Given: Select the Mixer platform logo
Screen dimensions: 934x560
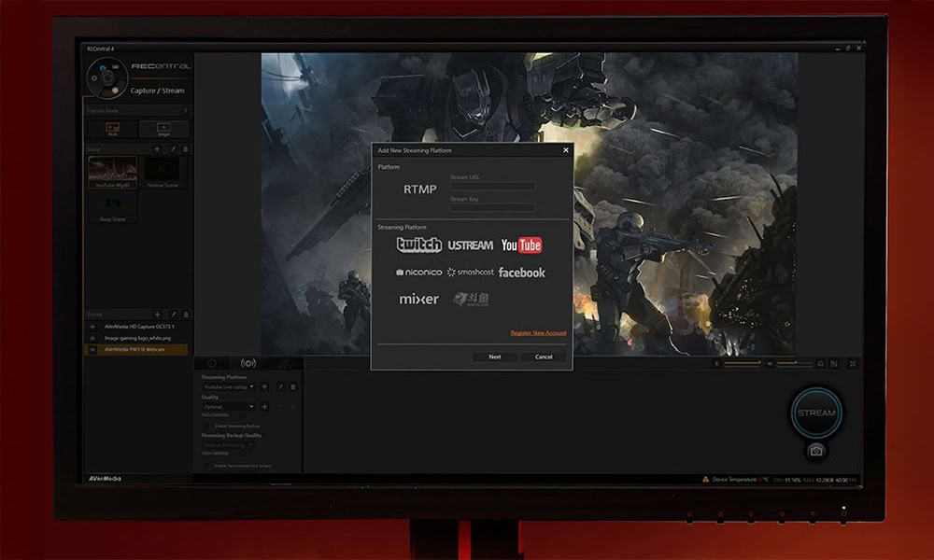Looking at the screenshot, I should coord(418,300).
